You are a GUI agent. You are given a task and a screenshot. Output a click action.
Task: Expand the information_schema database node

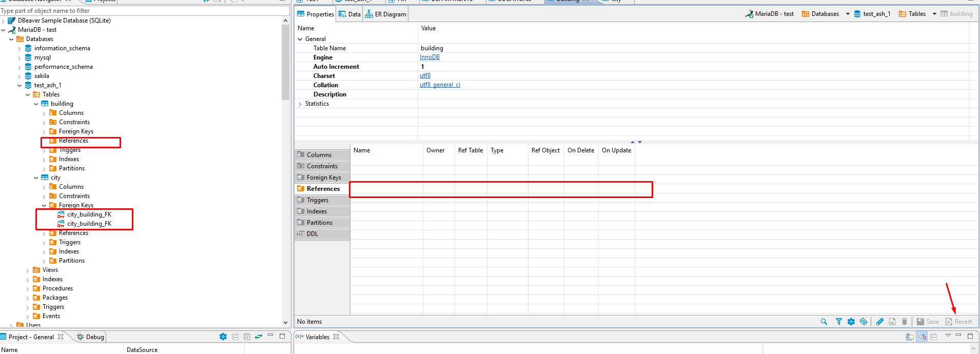[x=19, y=49]
